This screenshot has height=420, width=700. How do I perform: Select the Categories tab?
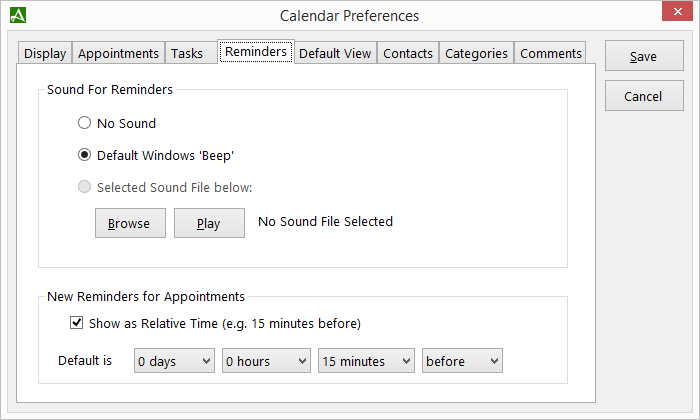(x=476, y=53)
